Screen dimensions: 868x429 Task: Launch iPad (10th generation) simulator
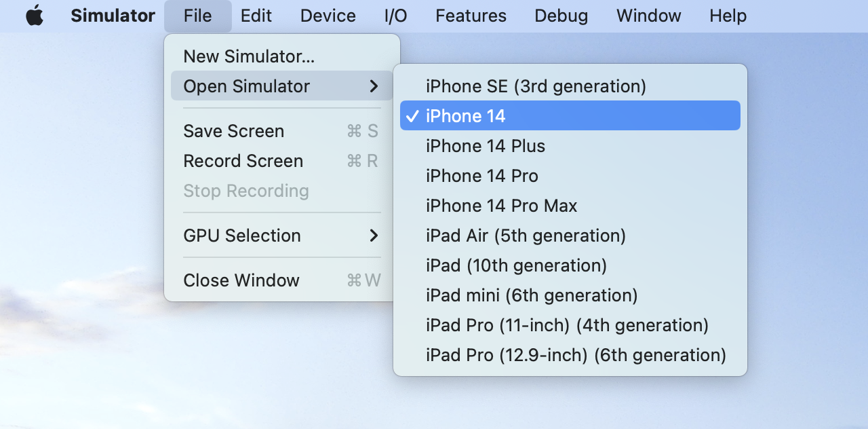click(570, 265)
